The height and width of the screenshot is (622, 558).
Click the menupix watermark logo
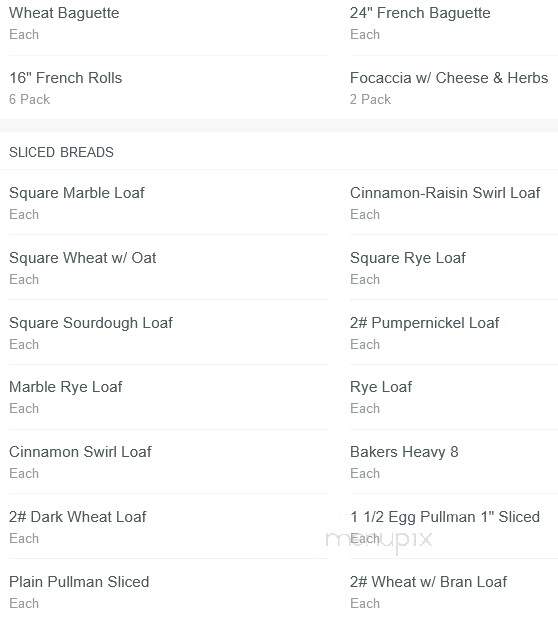pyautogui.click(x=379, y=541)
